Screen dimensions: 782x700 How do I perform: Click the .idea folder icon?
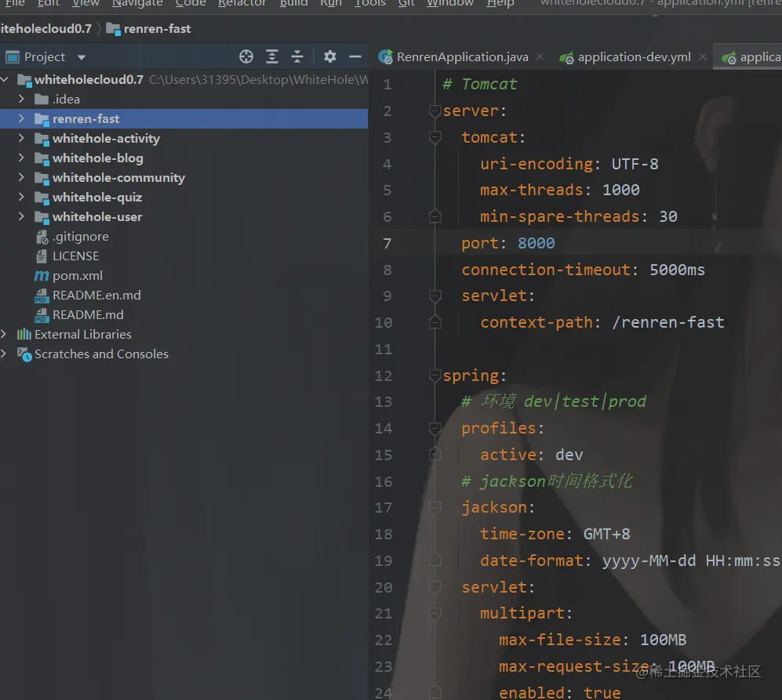(x=42, y=100)
